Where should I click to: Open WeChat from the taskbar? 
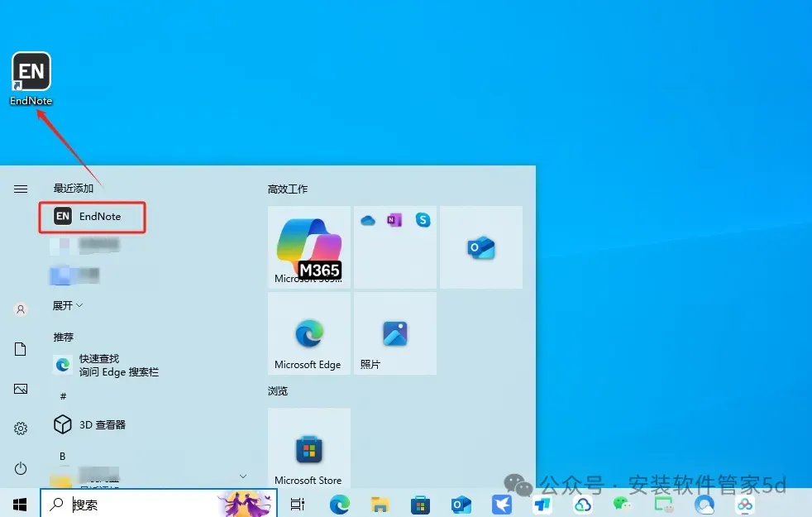622,504
